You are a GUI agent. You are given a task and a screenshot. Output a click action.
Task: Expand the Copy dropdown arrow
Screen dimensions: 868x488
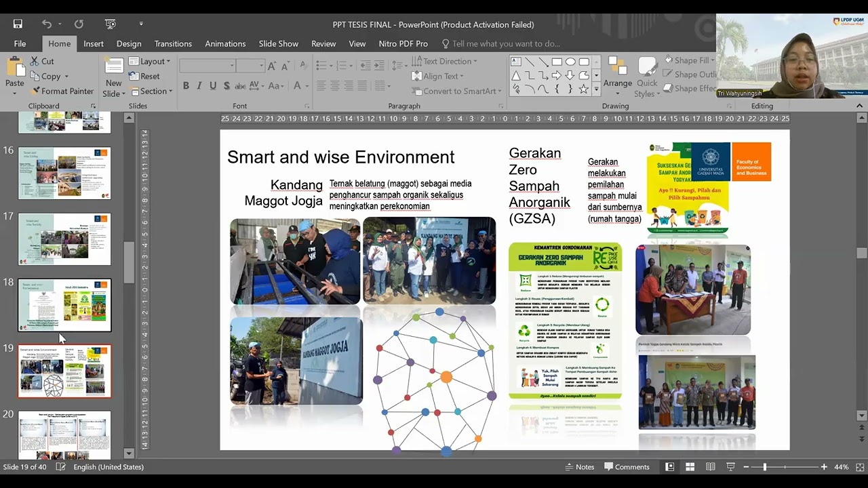click(x=66, y=77)
